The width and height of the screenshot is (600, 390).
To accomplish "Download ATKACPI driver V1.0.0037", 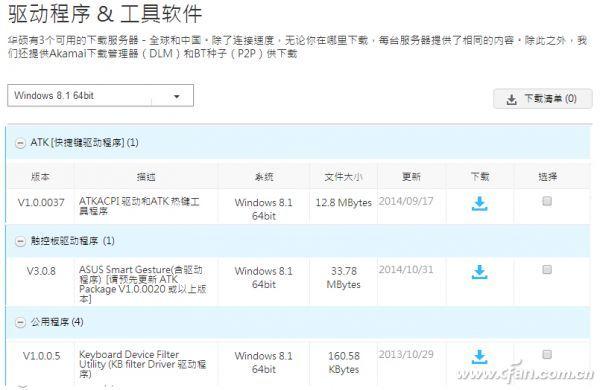I will pos(479,204).
